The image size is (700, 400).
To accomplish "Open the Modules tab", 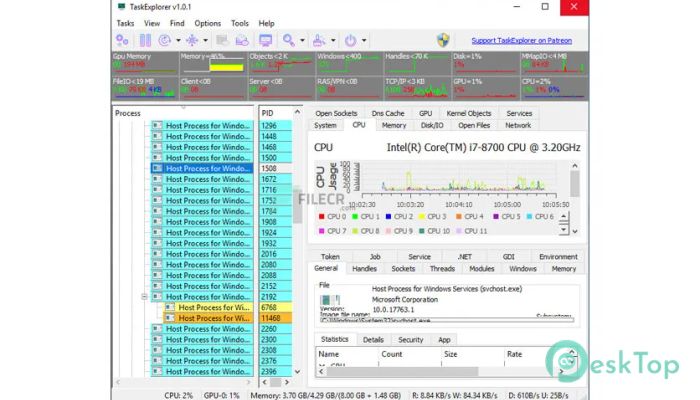I will (482, 269).
